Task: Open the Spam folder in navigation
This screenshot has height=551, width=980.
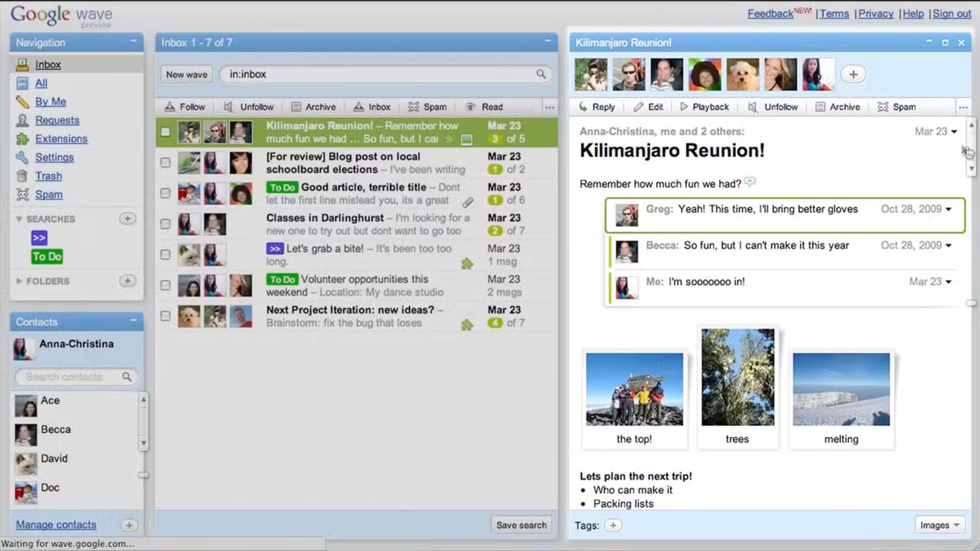Action: pos(48,194)
